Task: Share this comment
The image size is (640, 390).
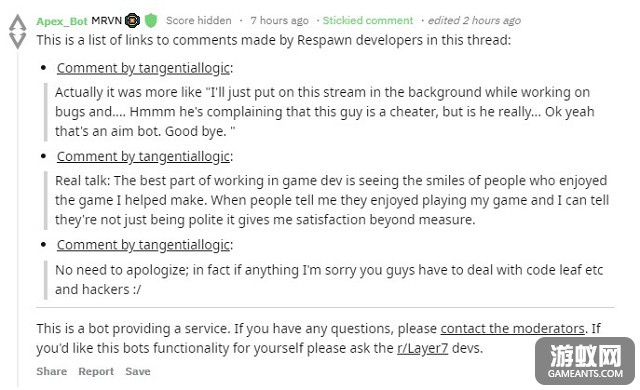Action: (x=51, y=371)
